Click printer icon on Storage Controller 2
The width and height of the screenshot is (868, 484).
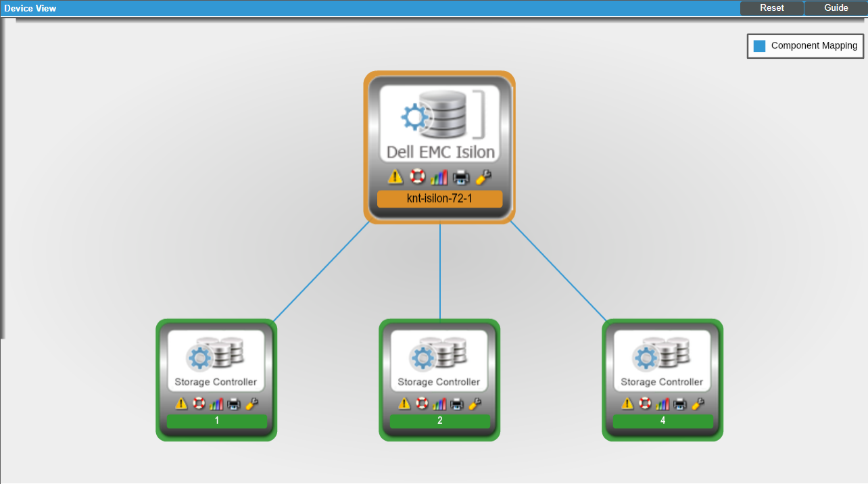point(457,404)
